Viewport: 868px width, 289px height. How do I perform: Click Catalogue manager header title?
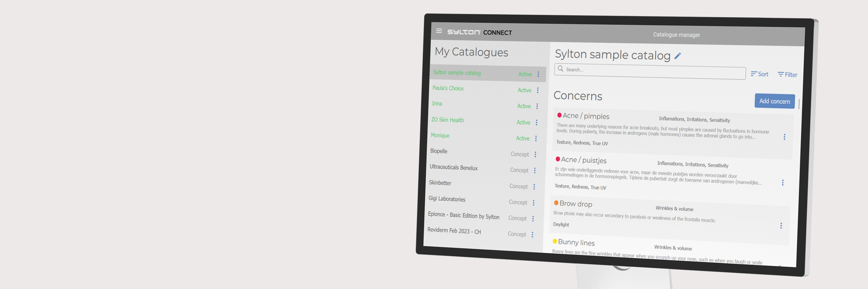click(676, 35)
